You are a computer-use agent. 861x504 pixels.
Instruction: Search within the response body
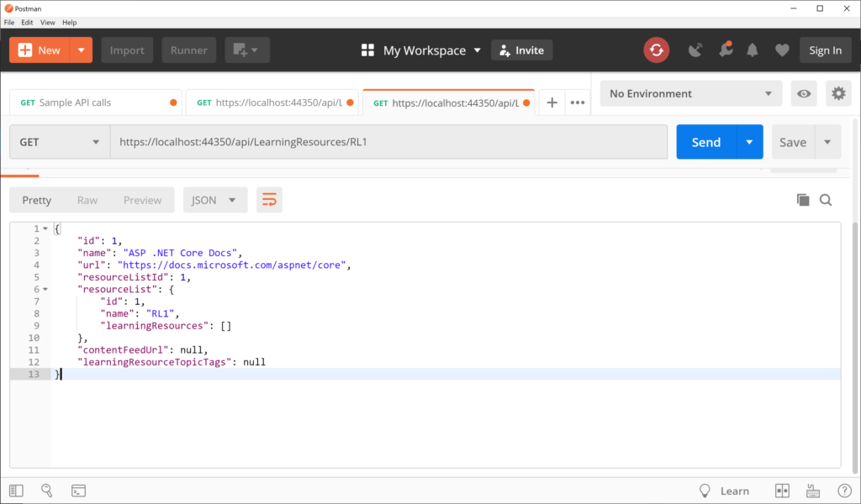[x=826, y=200]
